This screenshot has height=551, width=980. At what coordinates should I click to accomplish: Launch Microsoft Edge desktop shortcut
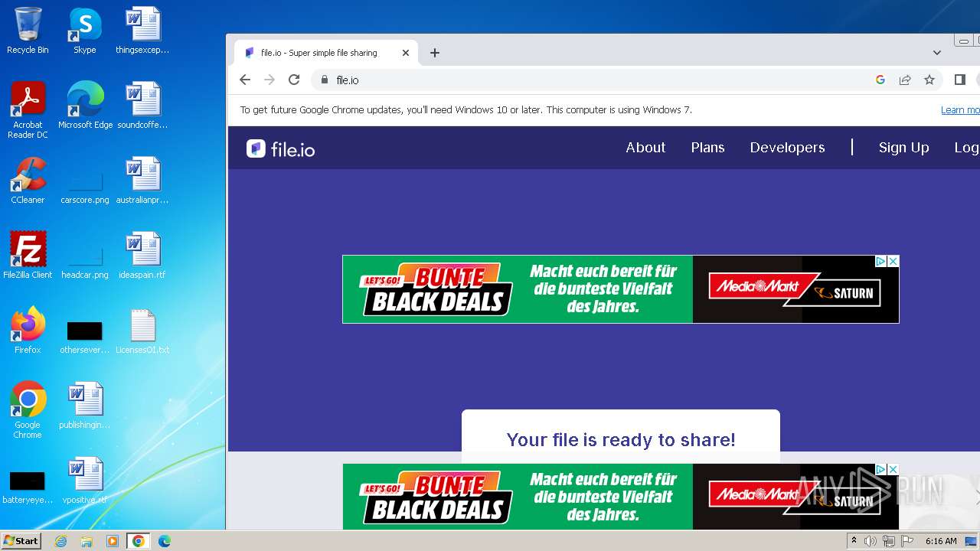85,105
